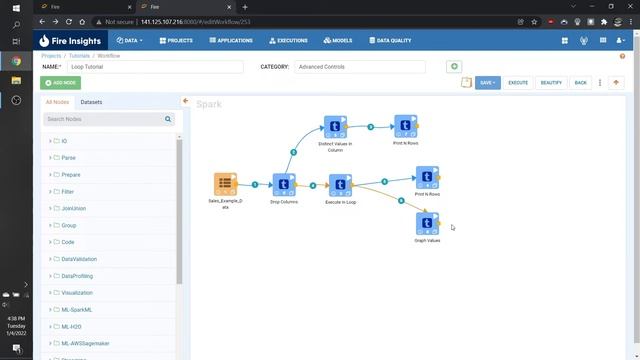The width and height of the screenshot is (640, 360).
Task: Select the Graph Values node
Action: click(x=427, y=223)
